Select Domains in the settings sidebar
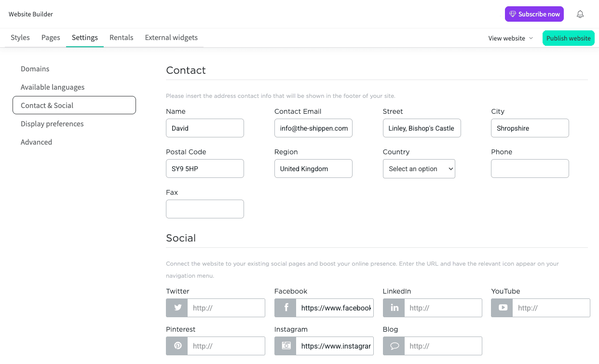Image resolution: width=599 pixels, height=364 pixels. tap(35, 68)
